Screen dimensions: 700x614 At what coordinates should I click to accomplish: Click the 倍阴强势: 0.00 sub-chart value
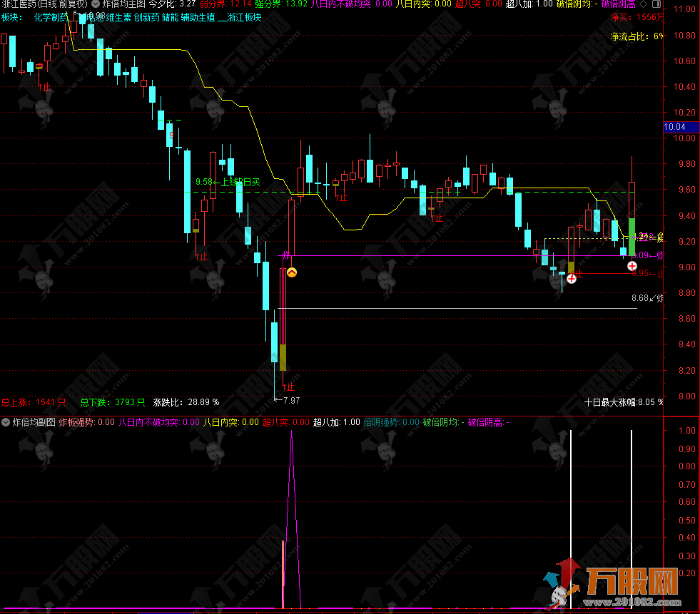pos(392,421)
